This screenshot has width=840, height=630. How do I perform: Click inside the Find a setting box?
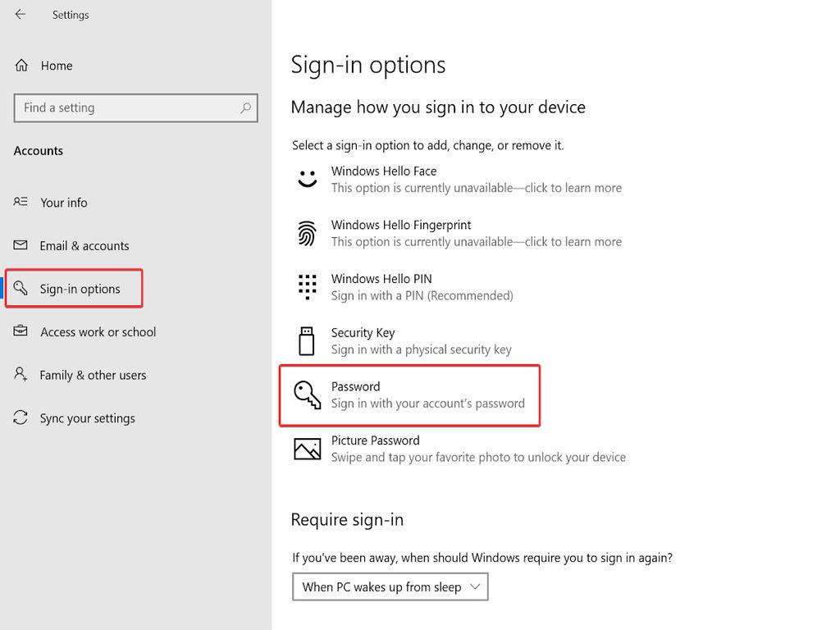[123, 107]
